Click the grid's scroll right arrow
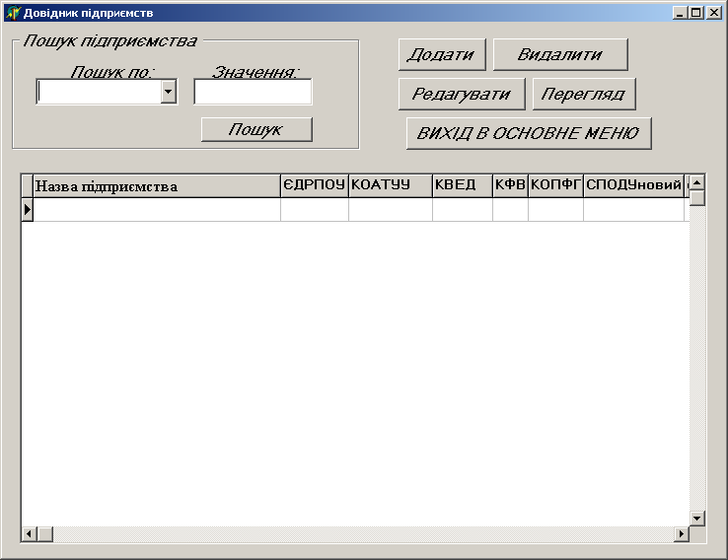 click(x=682, y=534)
